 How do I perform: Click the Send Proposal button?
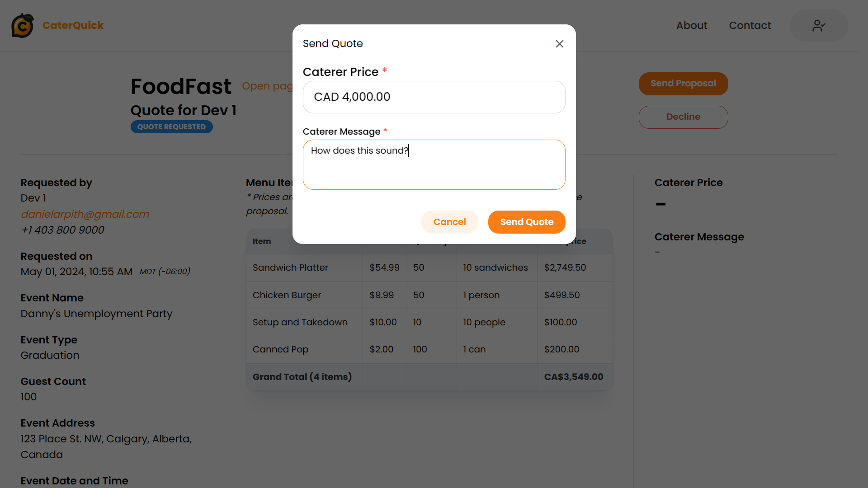(x=683, y=84)
